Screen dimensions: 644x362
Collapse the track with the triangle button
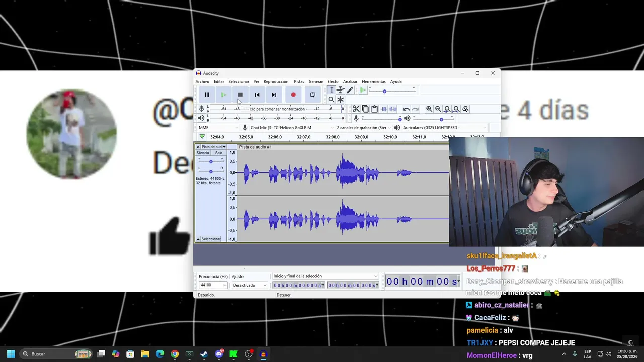(198, 239)
